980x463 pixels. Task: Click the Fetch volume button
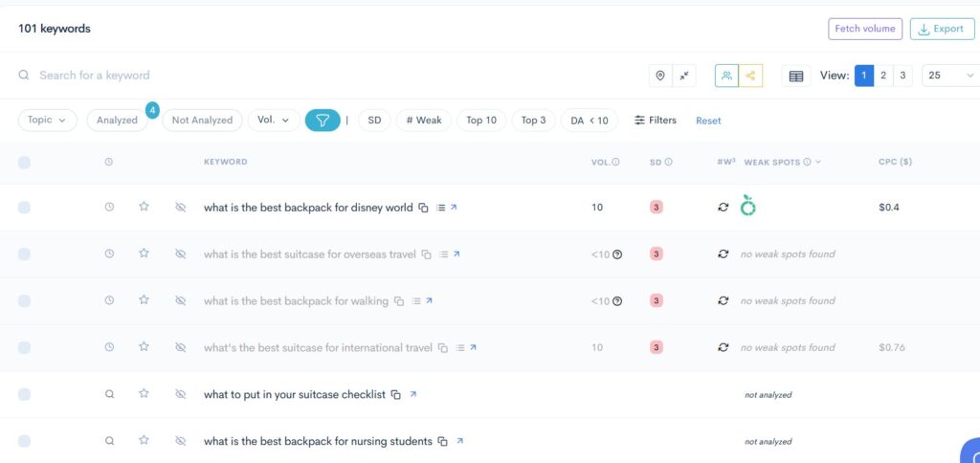[865, 29]
